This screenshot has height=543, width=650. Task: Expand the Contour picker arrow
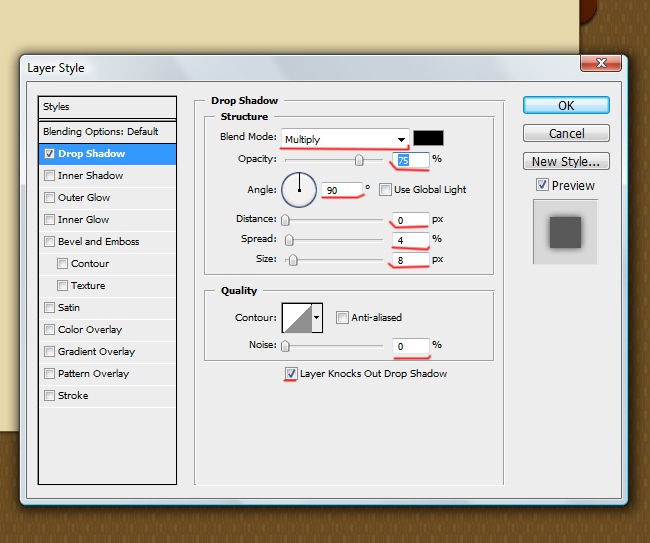coord(318,318)
